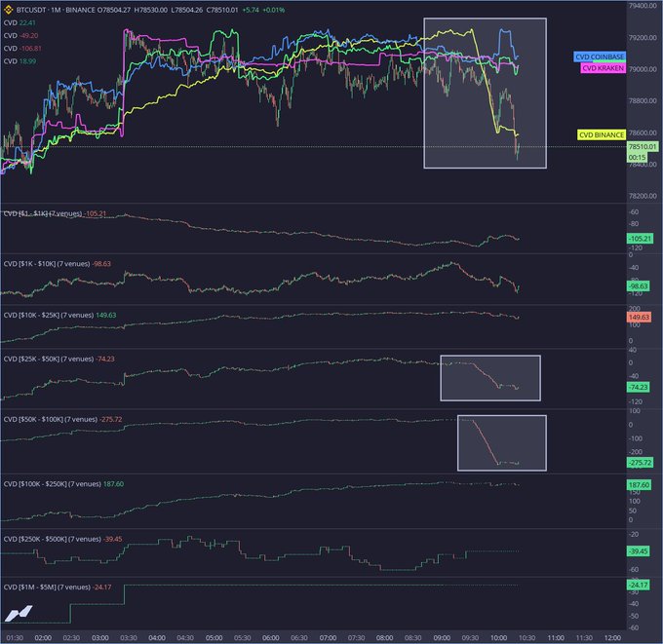
Task: Click the 79200.00 price axis label
Action: coord(643,38)
